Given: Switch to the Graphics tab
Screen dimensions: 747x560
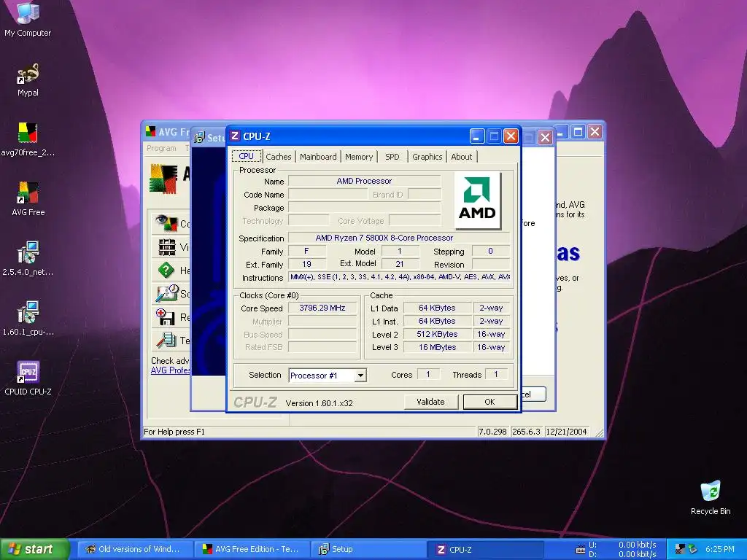Looking at the screenshot, I should [x=427, y=157].
